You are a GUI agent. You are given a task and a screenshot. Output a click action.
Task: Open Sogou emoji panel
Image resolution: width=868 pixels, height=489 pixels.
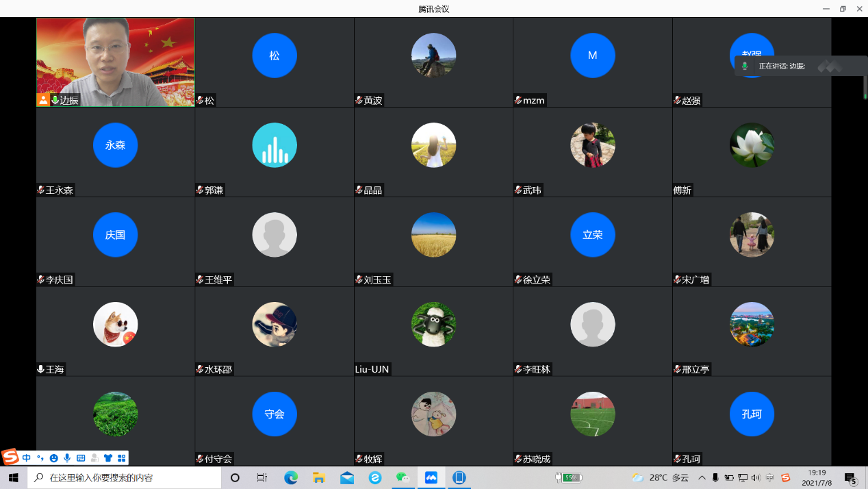pos(53,457)
